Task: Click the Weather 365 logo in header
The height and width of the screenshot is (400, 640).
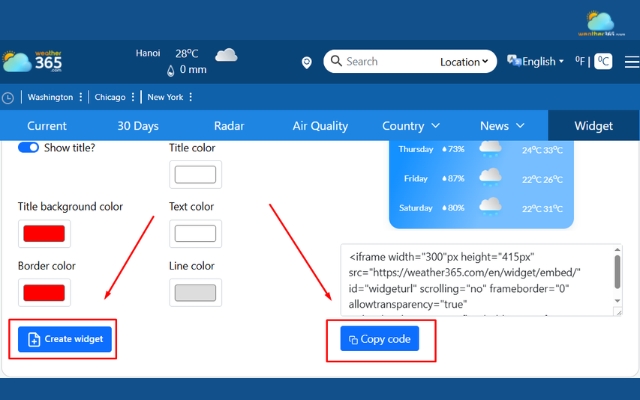Action: (x=32, y=62)
